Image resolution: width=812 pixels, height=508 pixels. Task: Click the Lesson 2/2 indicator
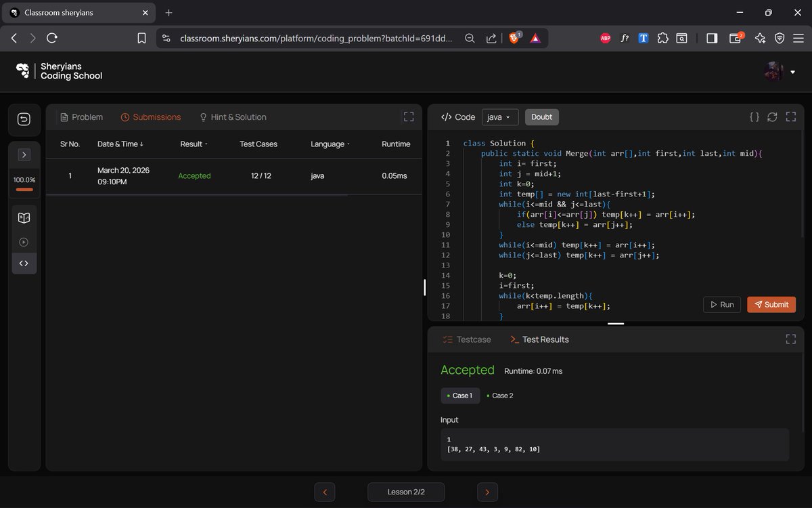click(x=406, y=492)
